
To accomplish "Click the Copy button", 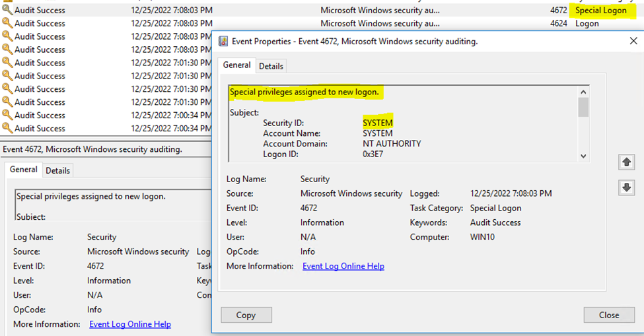I will click(246, 315).
